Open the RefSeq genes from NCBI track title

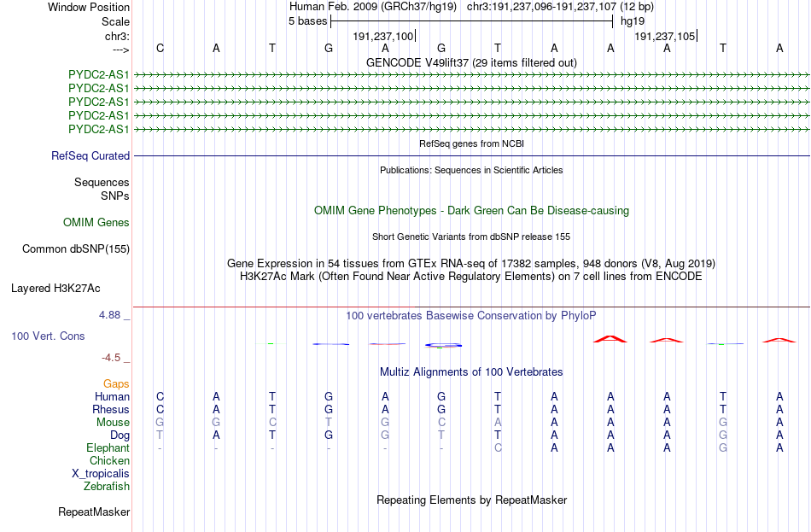pyautogui.click(x=471, y=143)
